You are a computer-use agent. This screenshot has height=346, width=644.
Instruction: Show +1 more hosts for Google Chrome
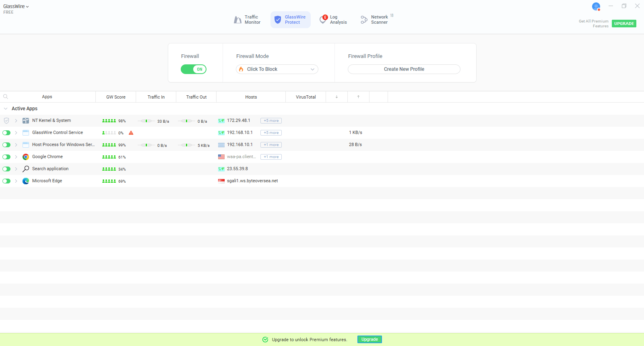271,157
